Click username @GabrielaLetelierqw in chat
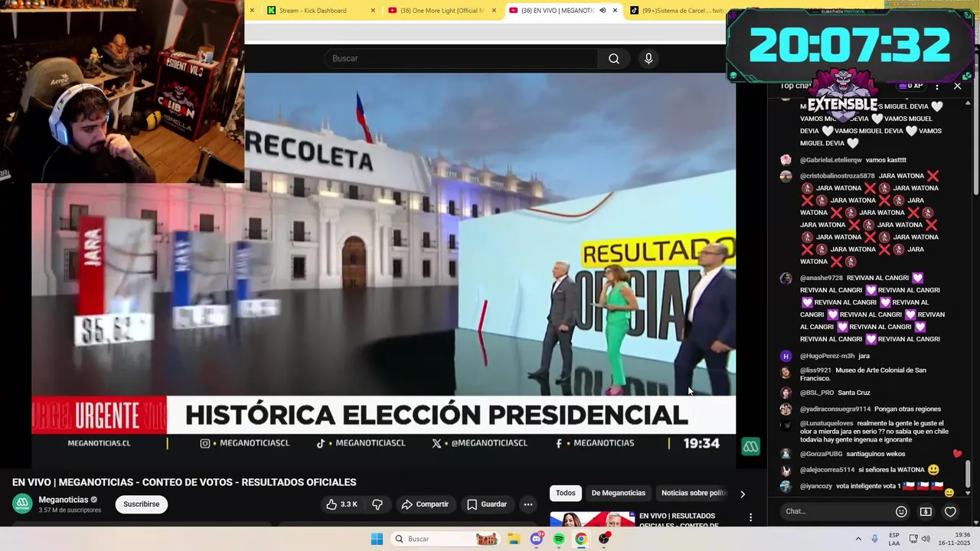The image size is (980, 551). [831, 160]
